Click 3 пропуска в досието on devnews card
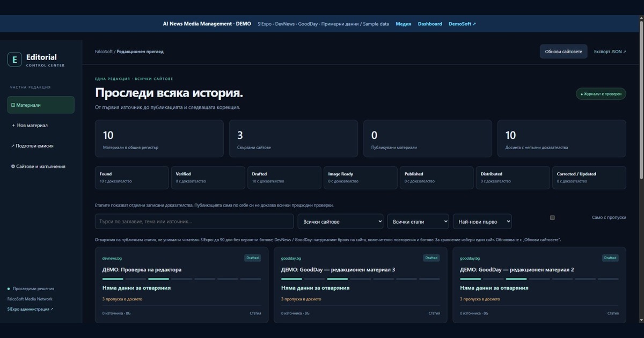This screenshot has height=338, width=644. (122, 299)
